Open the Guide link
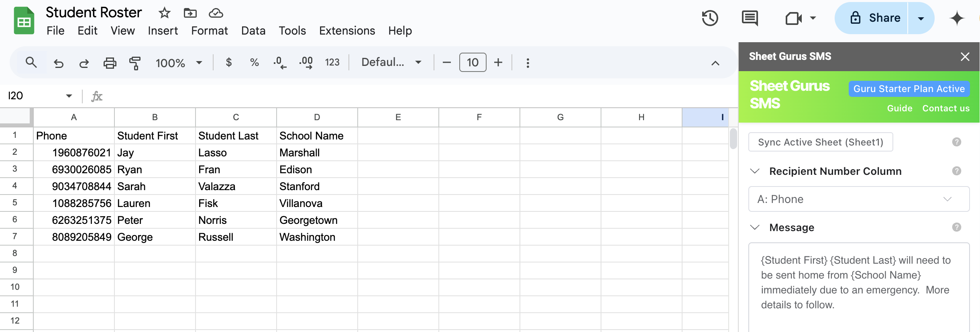This screenshot has height=332, width=980. (900, 108)
